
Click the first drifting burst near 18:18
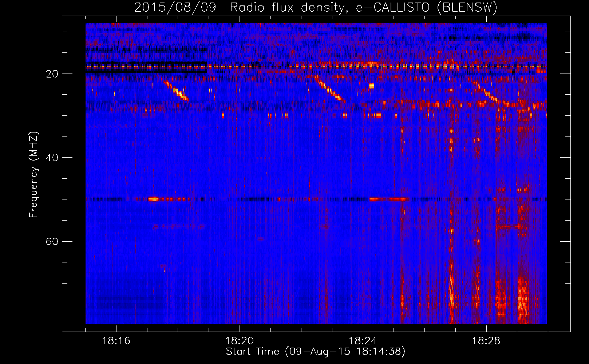click(176, 91)
